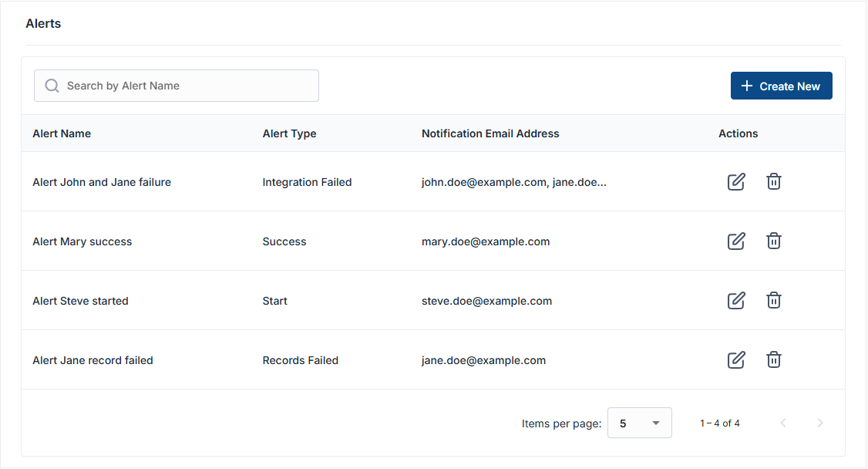Go to the previous page arrow

tap(783, 423)
